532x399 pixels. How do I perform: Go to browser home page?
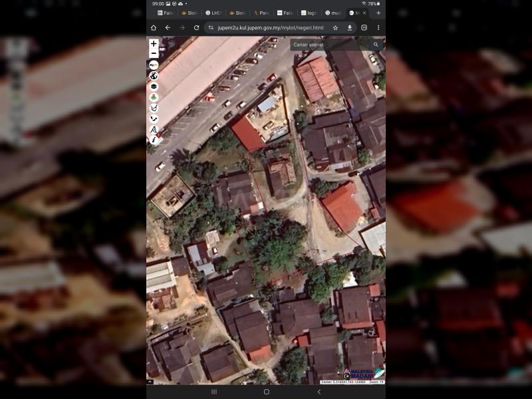pyautogui.click(x=154, y=28)
